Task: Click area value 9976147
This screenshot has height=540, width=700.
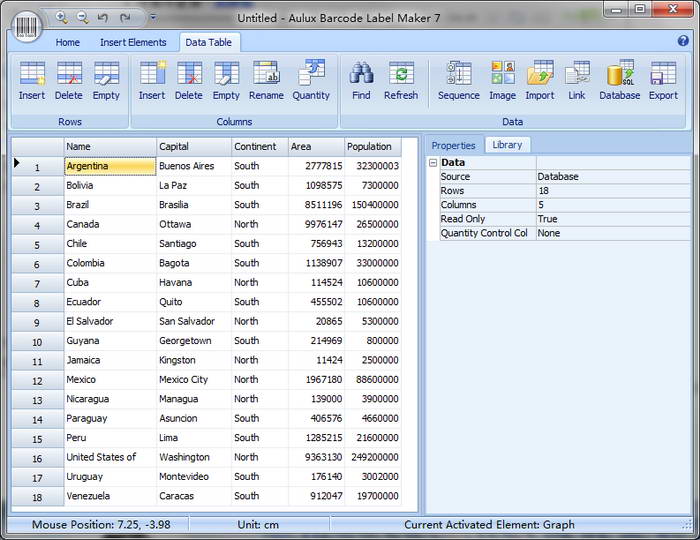Action: pos(317,224)
